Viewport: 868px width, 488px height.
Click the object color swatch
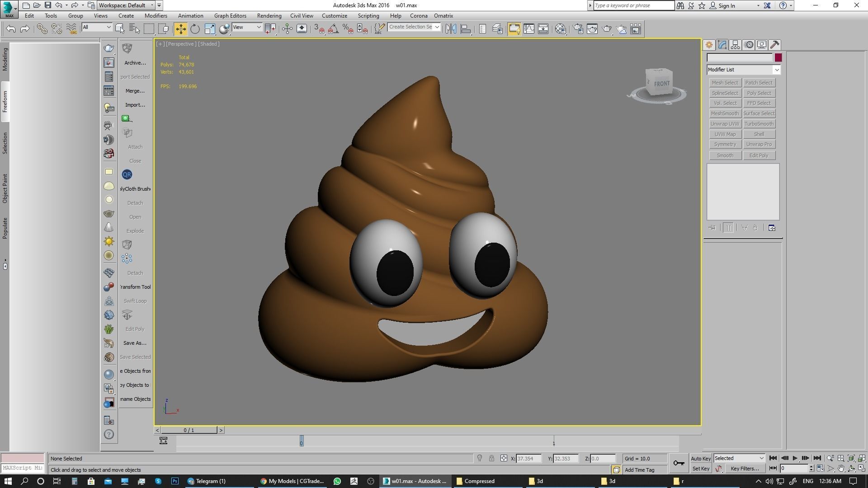tap(778, 57)
